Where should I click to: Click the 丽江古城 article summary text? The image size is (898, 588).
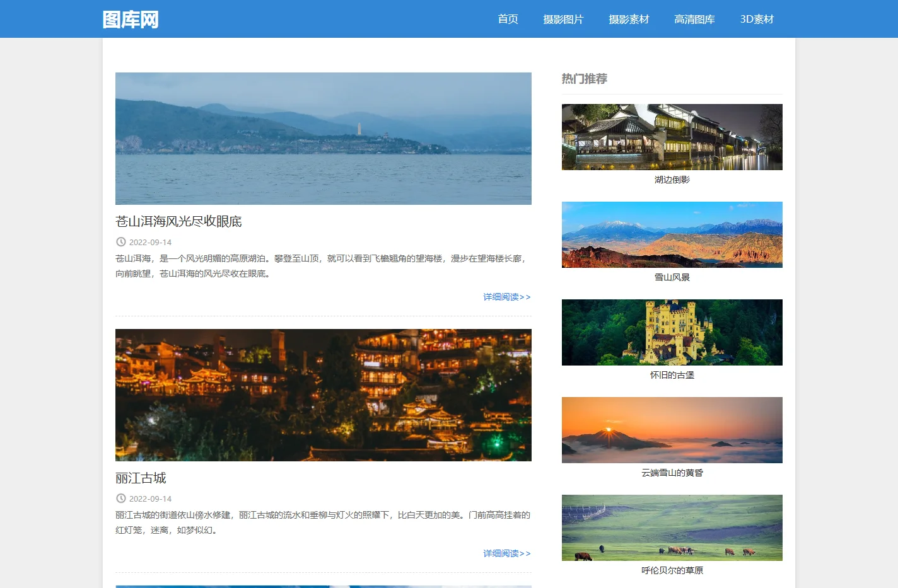pos(323,522)
